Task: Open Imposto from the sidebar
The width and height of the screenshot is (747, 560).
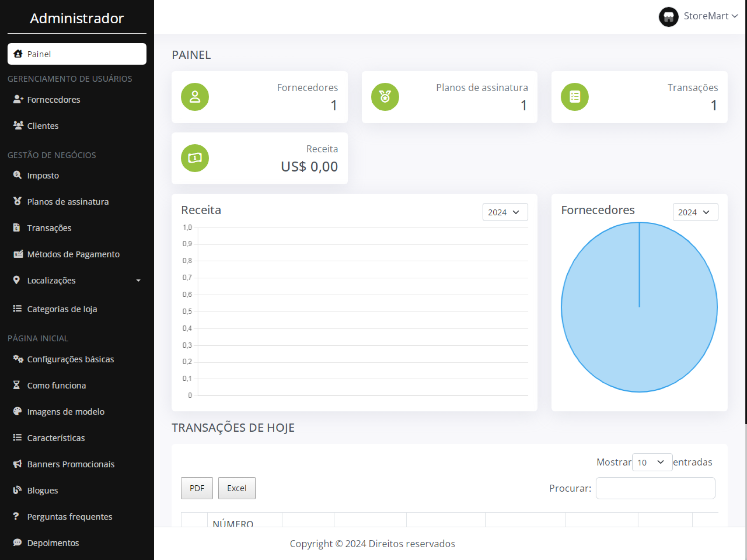Action: tap(43, 175)
